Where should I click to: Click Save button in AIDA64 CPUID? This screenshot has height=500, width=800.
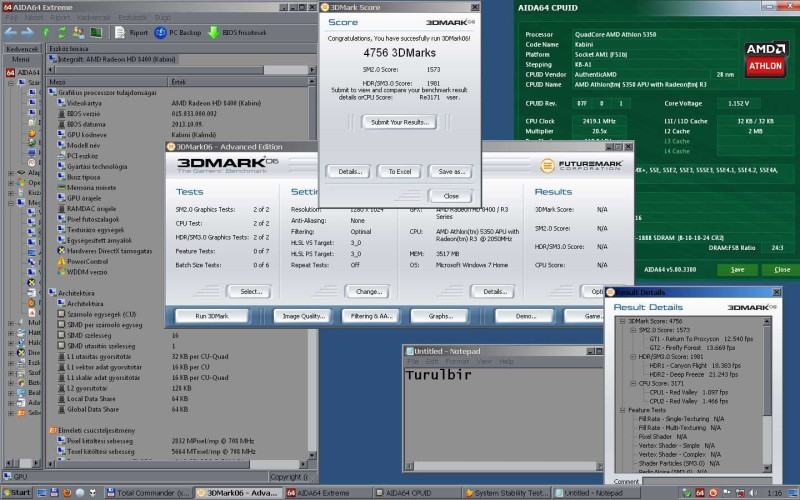click(737, 269)
